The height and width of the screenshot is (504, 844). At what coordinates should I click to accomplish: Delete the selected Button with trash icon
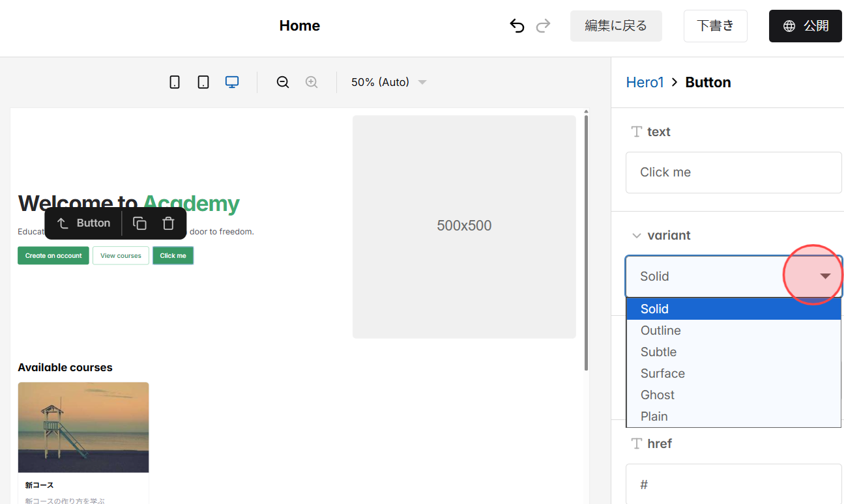168,223
